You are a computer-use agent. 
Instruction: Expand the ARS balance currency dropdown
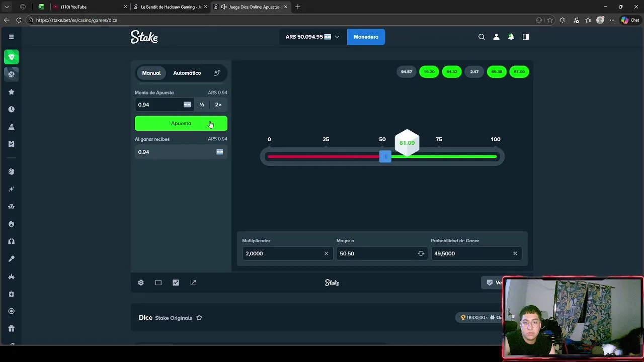[x=337, y=37]
